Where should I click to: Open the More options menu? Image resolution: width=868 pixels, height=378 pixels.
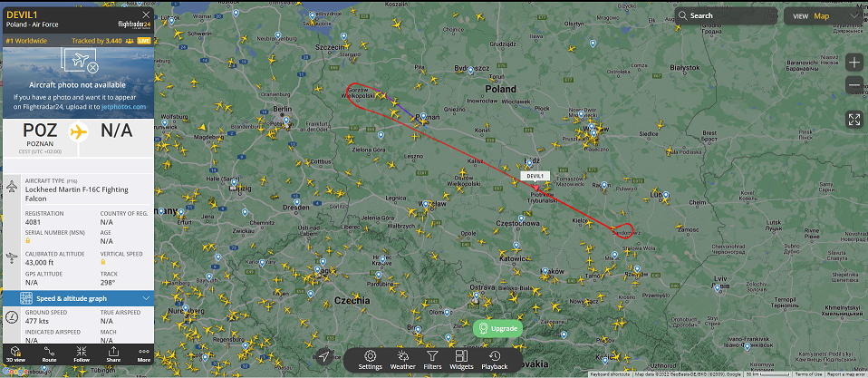144,354
